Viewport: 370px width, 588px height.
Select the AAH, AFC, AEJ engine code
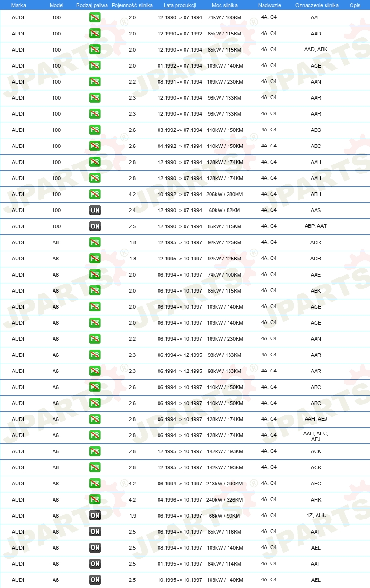316,436
